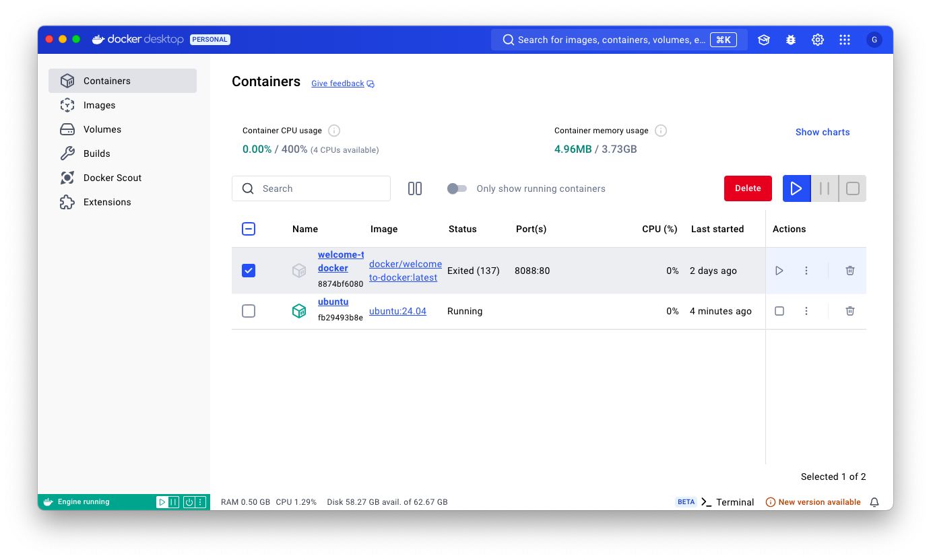
Task: Check the ubuntu row checkbox
Action: 249,311
